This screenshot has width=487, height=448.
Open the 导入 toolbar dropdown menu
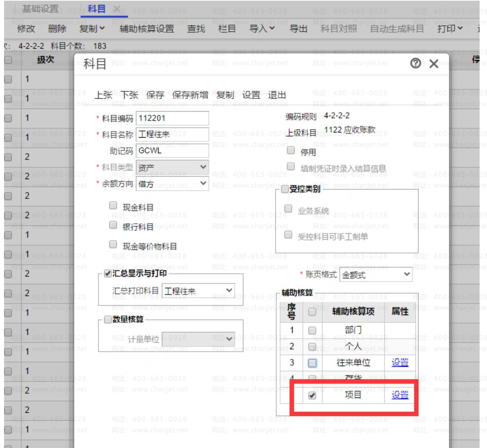(262, 29)
